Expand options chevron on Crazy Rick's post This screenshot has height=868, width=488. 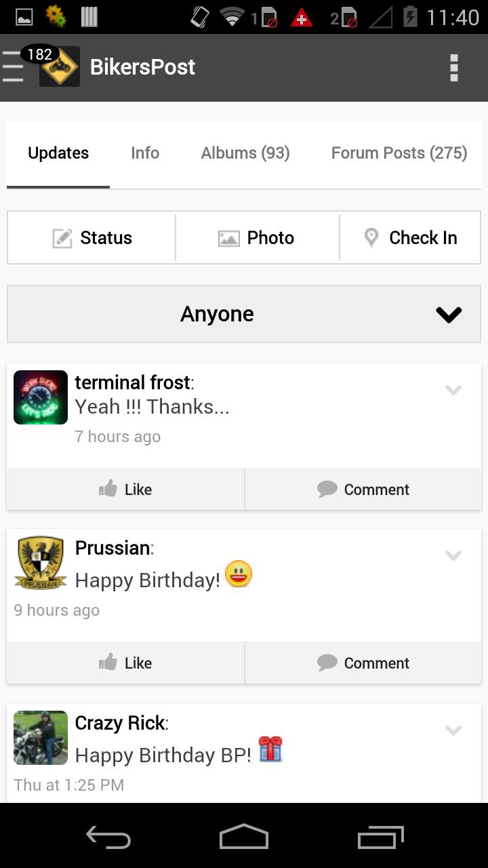[x=453, y=730]
